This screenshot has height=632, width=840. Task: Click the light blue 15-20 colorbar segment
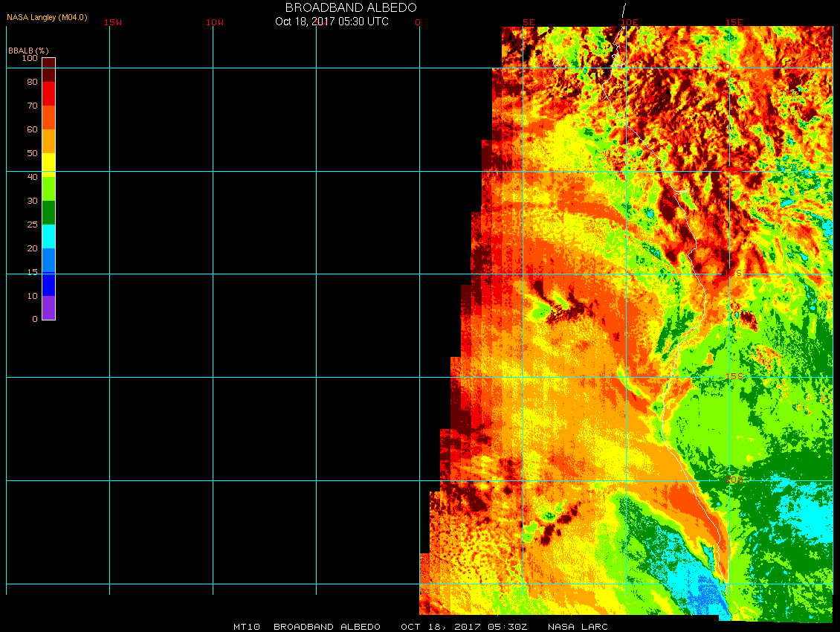click(49, 260)
